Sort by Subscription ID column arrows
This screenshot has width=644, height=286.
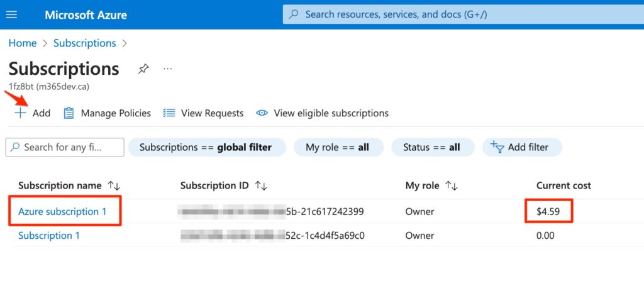point(261,185)
